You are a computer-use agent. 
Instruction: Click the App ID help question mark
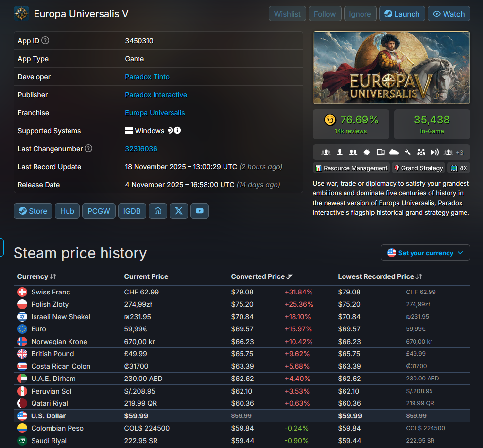point(45,41)
